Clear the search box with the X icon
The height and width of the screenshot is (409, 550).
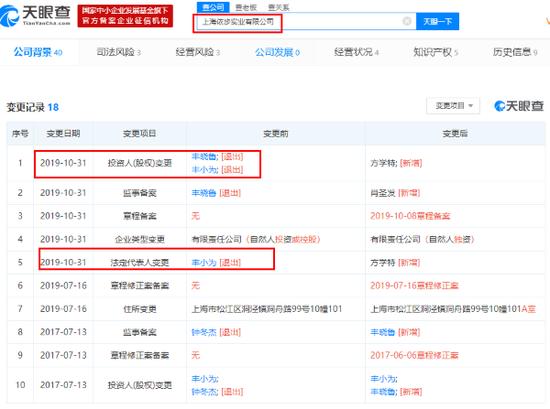tap(407, 21)
